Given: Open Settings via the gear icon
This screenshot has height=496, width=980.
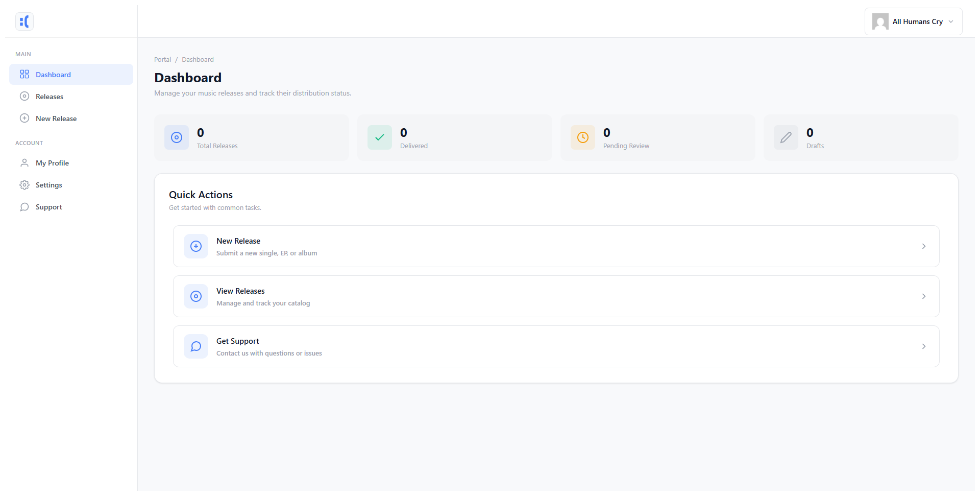Looking at the screenshot, I should [x=24, y=184].
